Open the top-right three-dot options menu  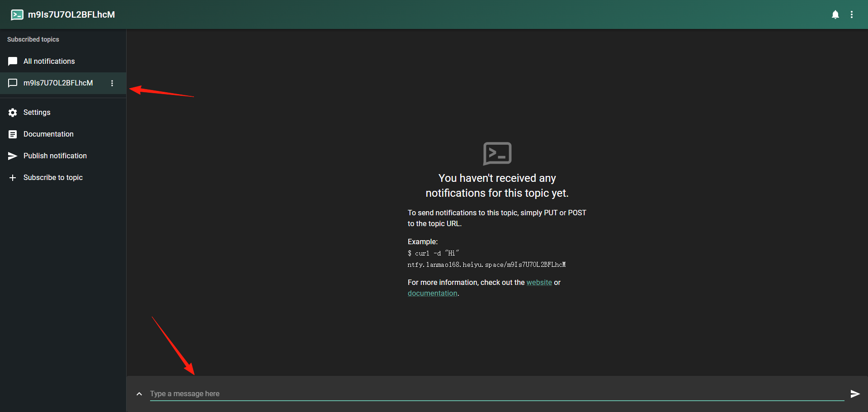[x=852, y=14]
